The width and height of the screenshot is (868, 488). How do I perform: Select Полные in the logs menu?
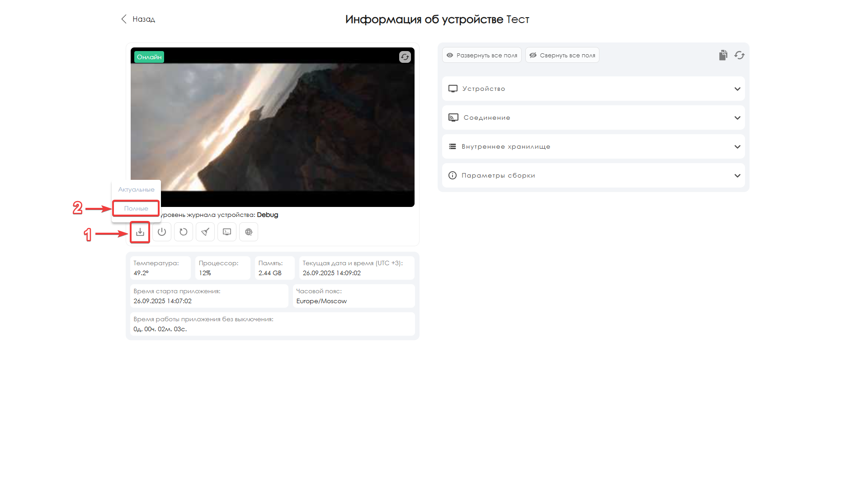point(136,208)
